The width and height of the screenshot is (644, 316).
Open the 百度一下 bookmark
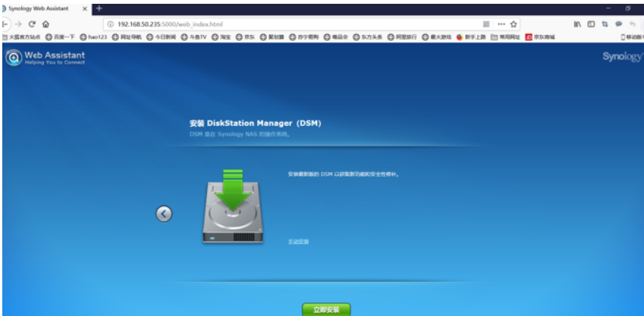(x=61, y=37)
